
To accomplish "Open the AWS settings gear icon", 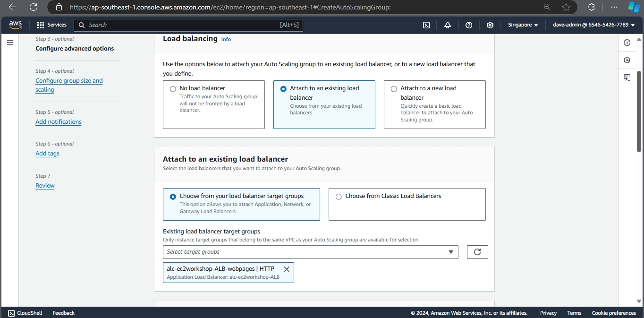I will pos(490,25).
